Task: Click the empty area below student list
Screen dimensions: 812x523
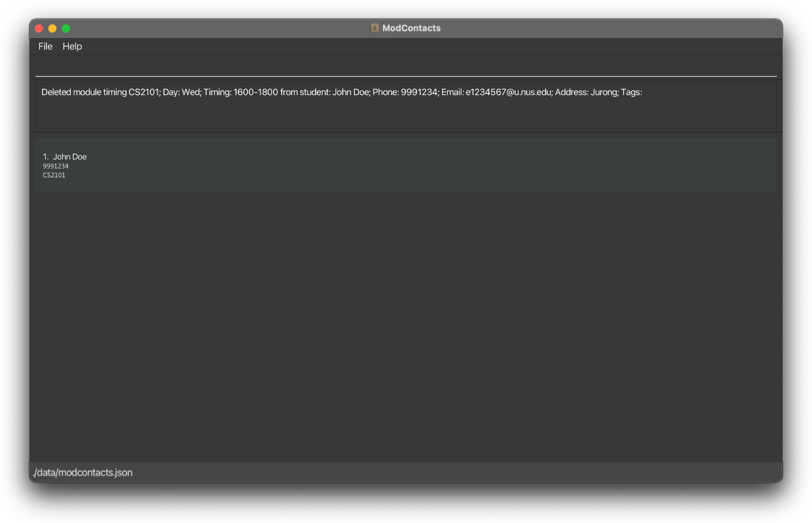Action: tap(406, 323)
